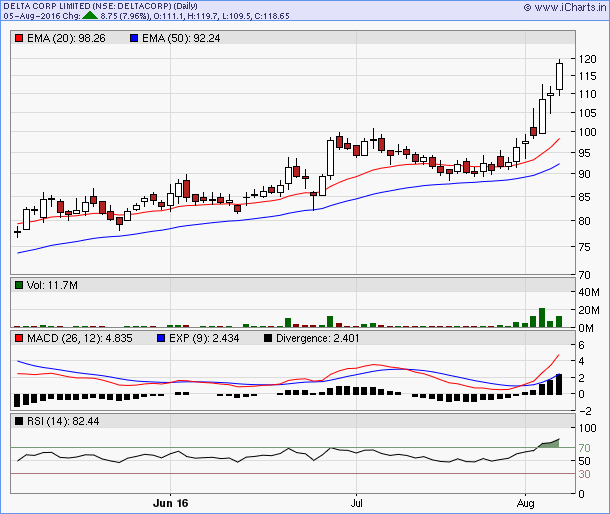
Task: Click the last black MACD divergence histogram bar
Action: 559,384
